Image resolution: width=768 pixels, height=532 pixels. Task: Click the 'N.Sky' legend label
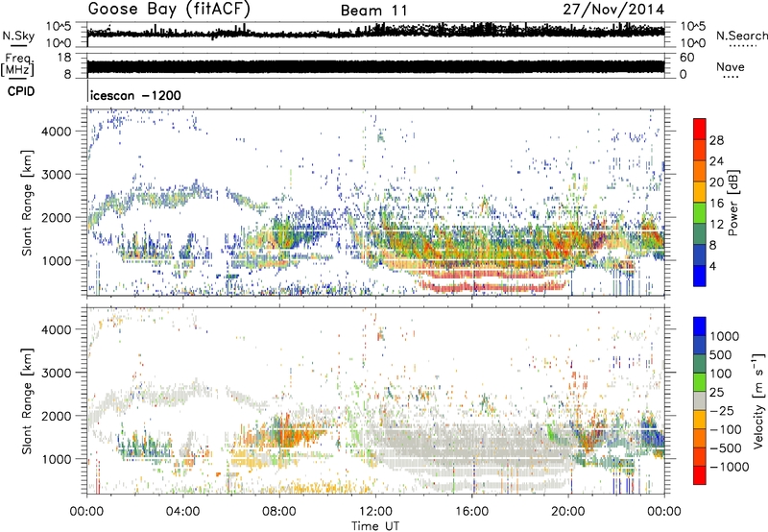[18, 36]
